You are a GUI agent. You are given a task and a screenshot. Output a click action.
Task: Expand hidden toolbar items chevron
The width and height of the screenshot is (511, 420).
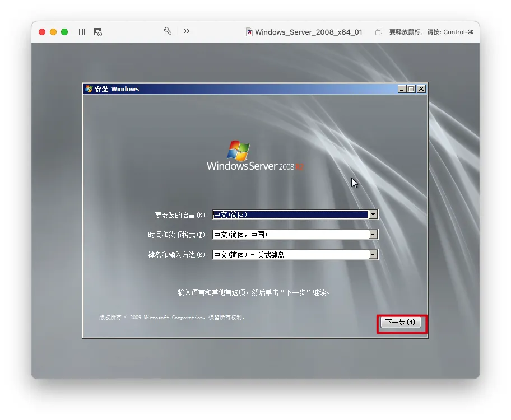tap(187, 31)
